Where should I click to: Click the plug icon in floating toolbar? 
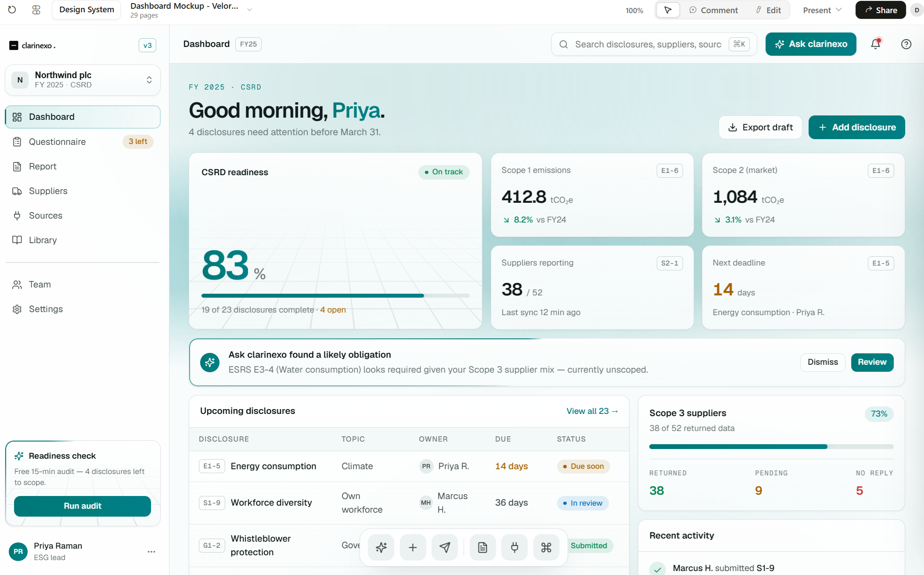tap(514, 547)
